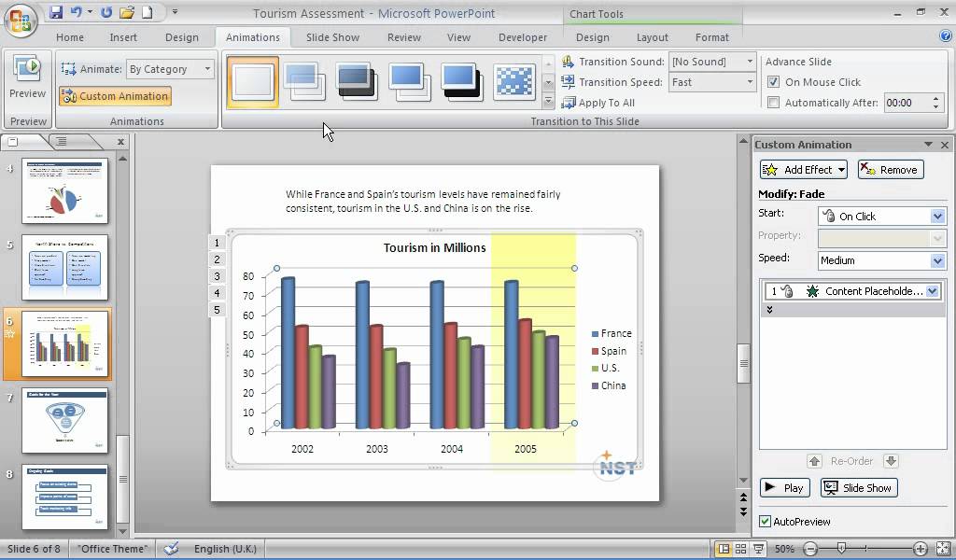
Task: Switch to Normal view in status bar
Action: 724,549
